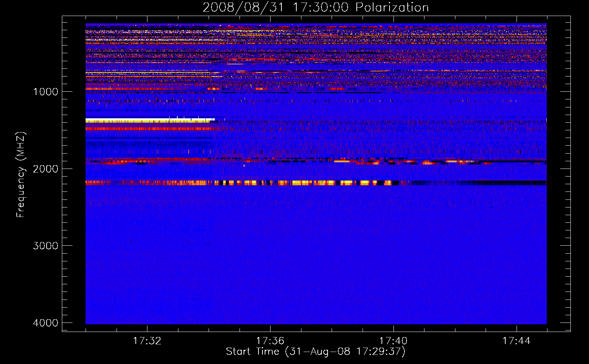Click the 4000 frequency tick label

point(46,323)
